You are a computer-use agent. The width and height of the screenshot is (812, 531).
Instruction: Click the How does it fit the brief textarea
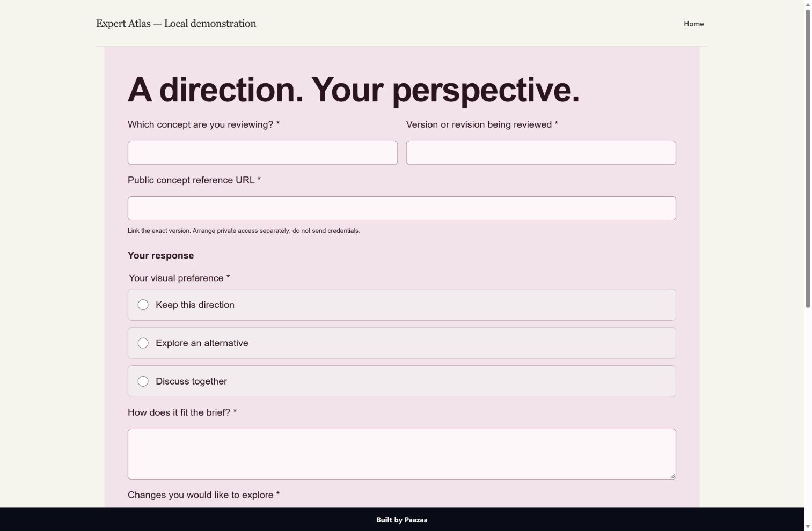pos(401,454)
